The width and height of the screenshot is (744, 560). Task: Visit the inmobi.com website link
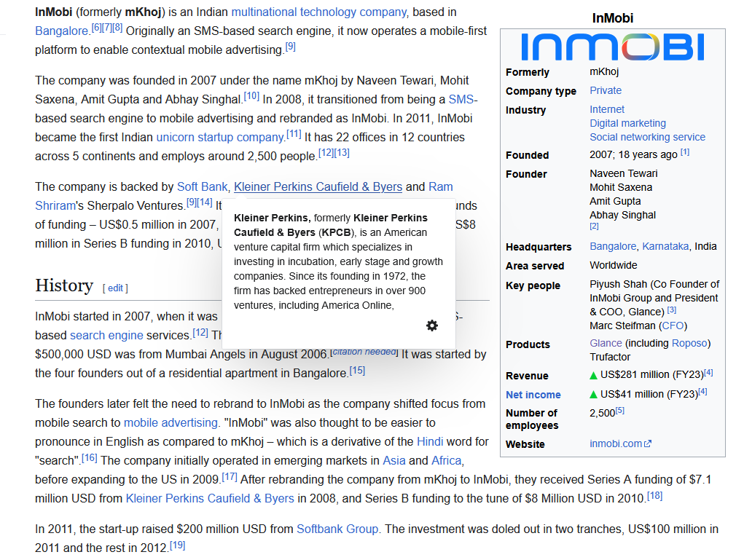click(x=616, y=443)
